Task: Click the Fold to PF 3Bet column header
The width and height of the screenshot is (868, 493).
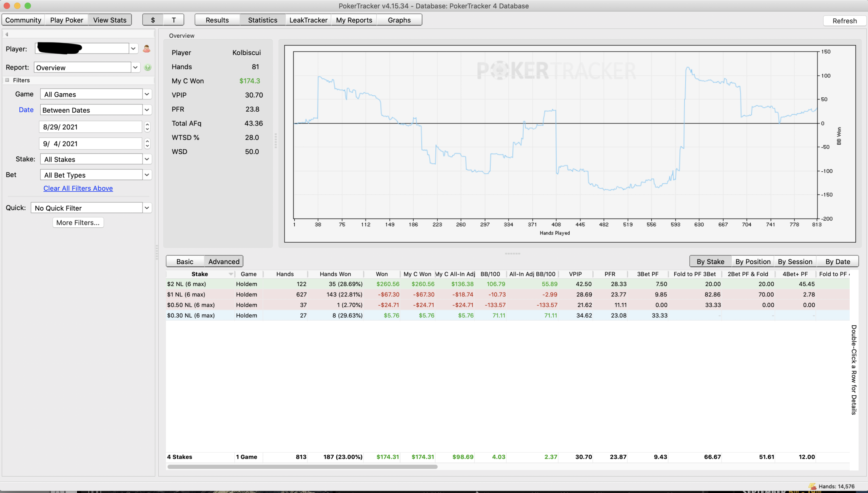Action: 695,274
